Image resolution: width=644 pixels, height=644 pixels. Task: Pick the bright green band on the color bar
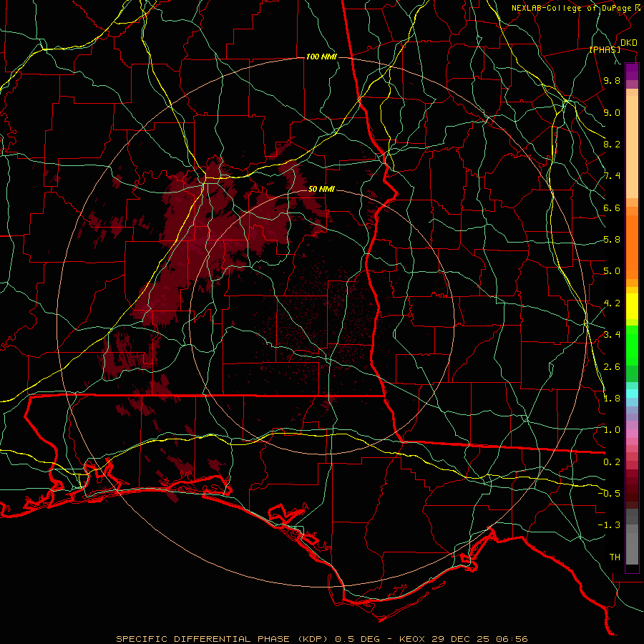632,346
